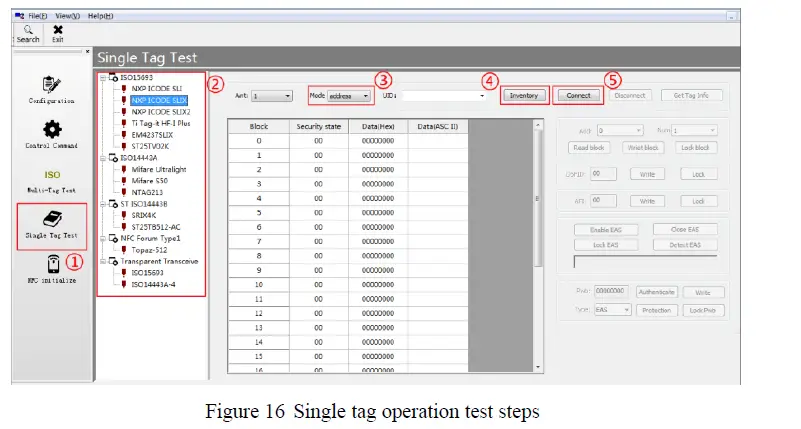This screenshot has height=429, width=801.
Task: Click tag icon beside ISO14443A-4
Action: click(123, 284)
